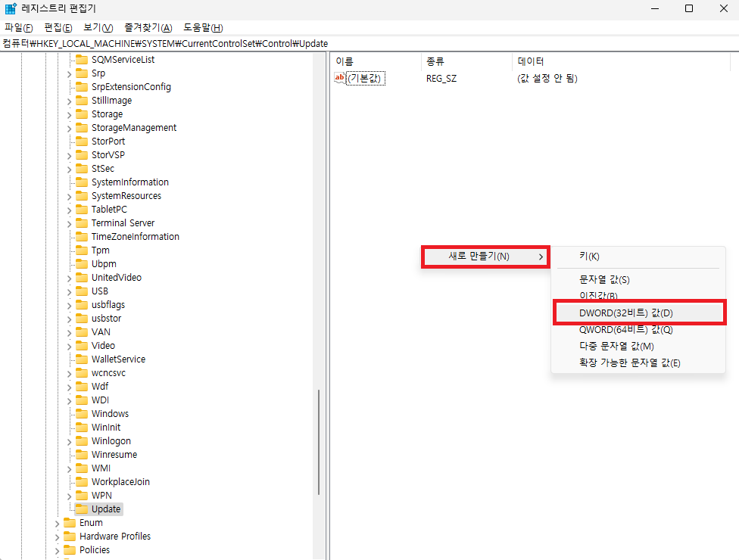Click the UnitedVideo folder icon
739x560 pixels.
[82, 278]
